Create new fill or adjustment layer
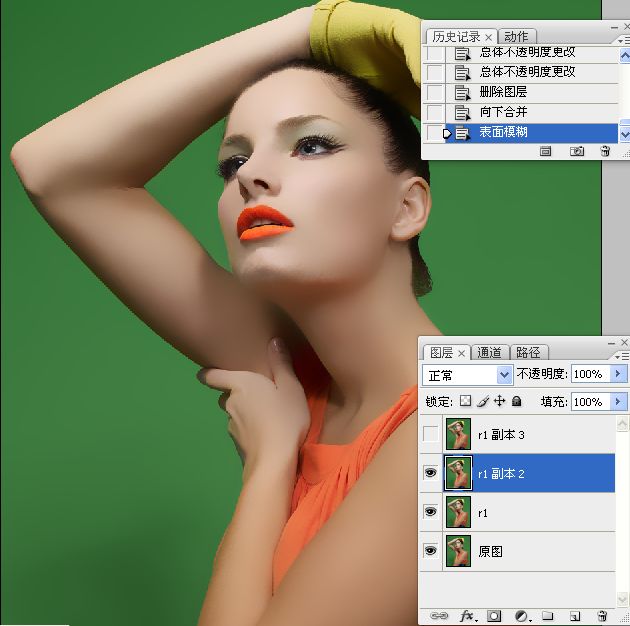 522,616
